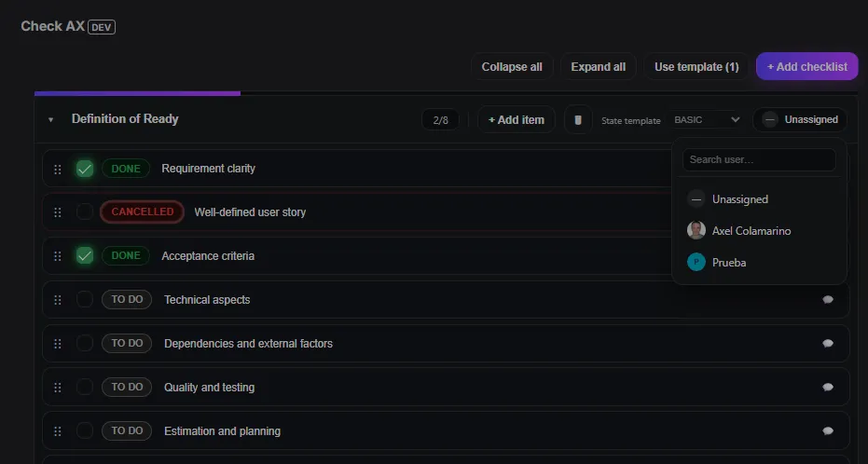
Task: Click the Acceptance criteria item text
Action: coord(208,256)
